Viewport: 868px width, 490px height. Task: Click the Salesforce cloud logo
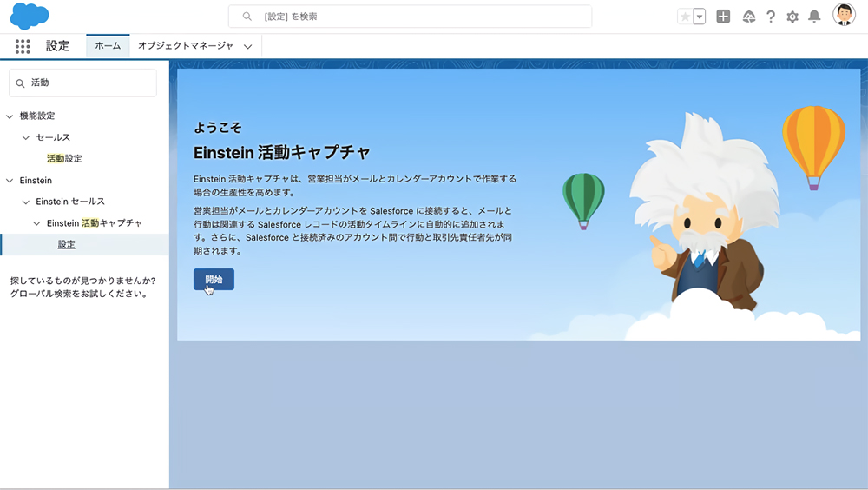pyautogui.click(x=30, y=16)
